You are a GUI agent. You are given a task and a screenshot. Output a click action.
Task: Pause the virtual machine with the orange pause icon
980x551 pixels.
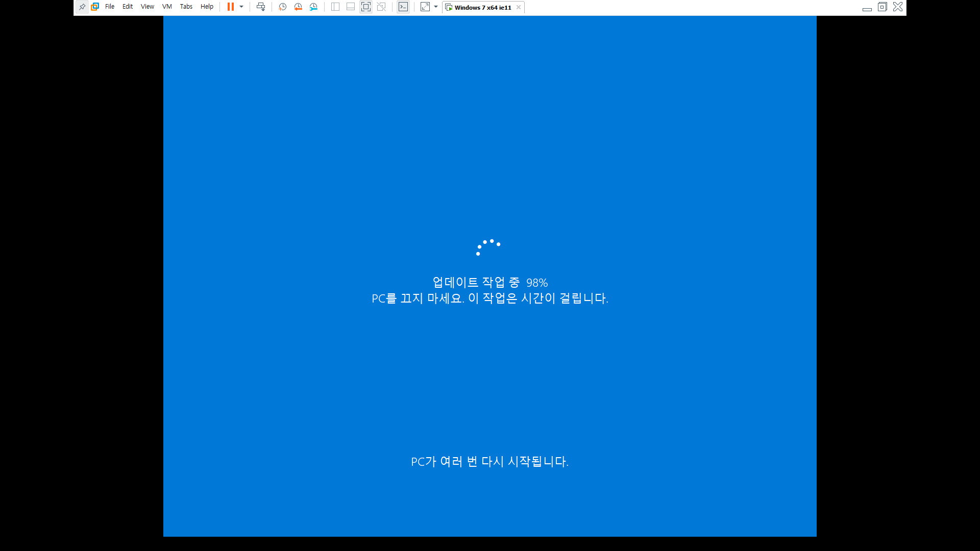click(x=231, y=7)
